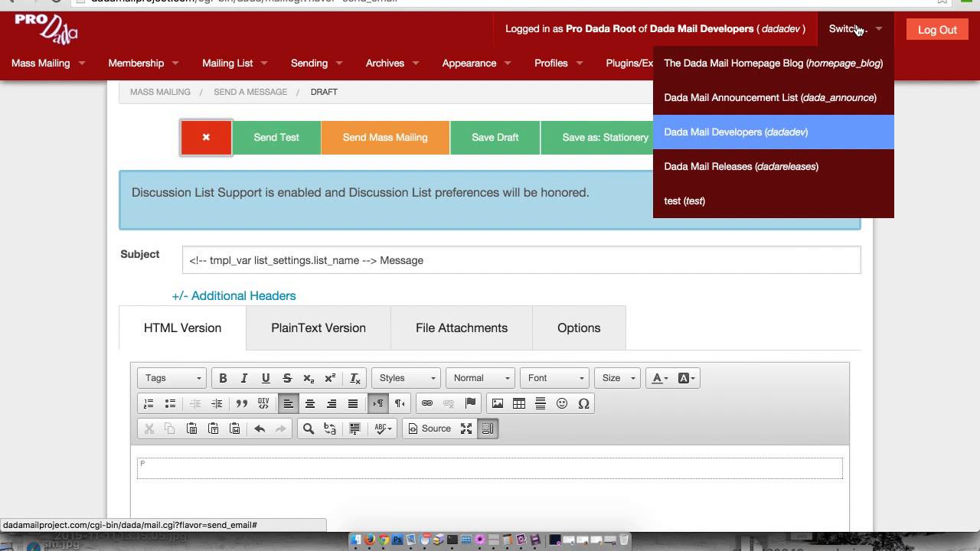Open the Replace dialog
Viewport: 980px width, 551px height.
330,429
